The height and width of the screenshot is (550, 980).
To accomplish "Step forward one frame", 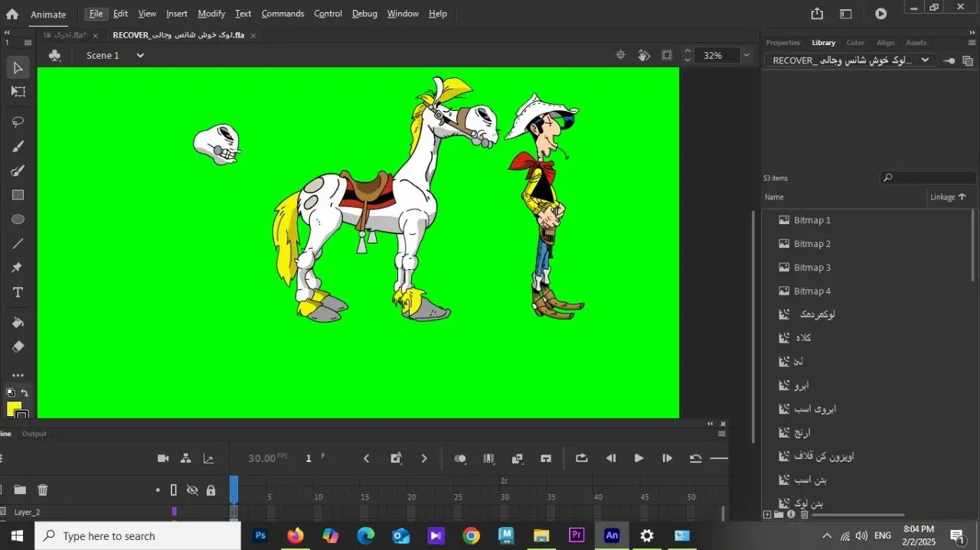I will coord(667,458).
